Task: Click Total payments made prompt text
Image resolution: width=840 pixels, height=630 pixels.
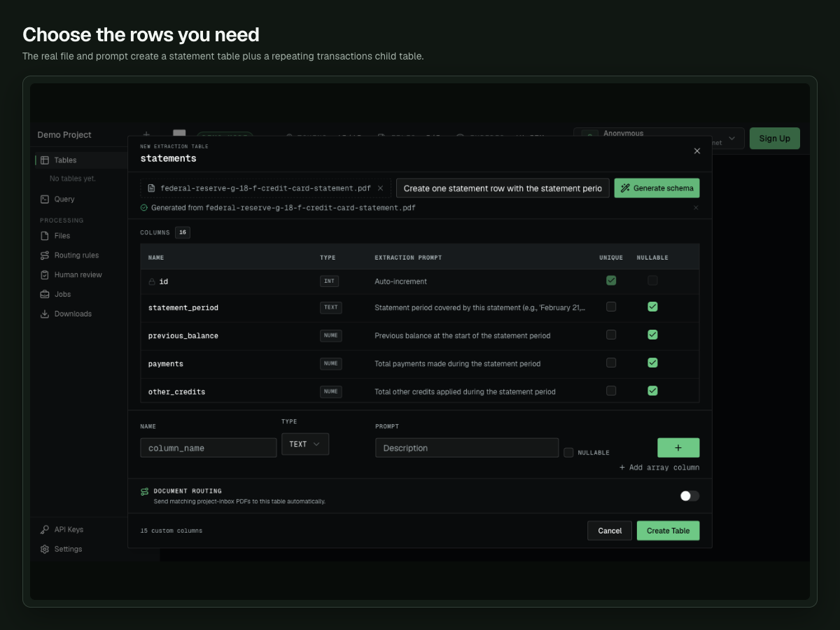Action: click(457, 364)
